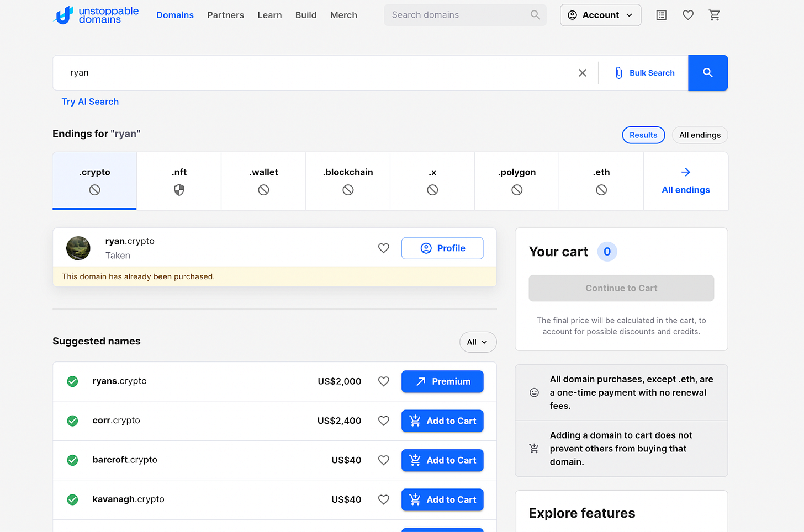Open the ryan.crypto Profile
The width and height of the screenshot is (804, 532).
pyautogui.click(x=442, y=248)
